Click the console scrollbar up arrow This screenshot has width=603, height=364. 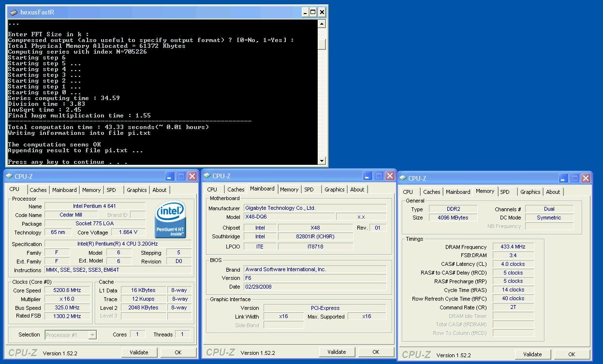pos(322,24)
